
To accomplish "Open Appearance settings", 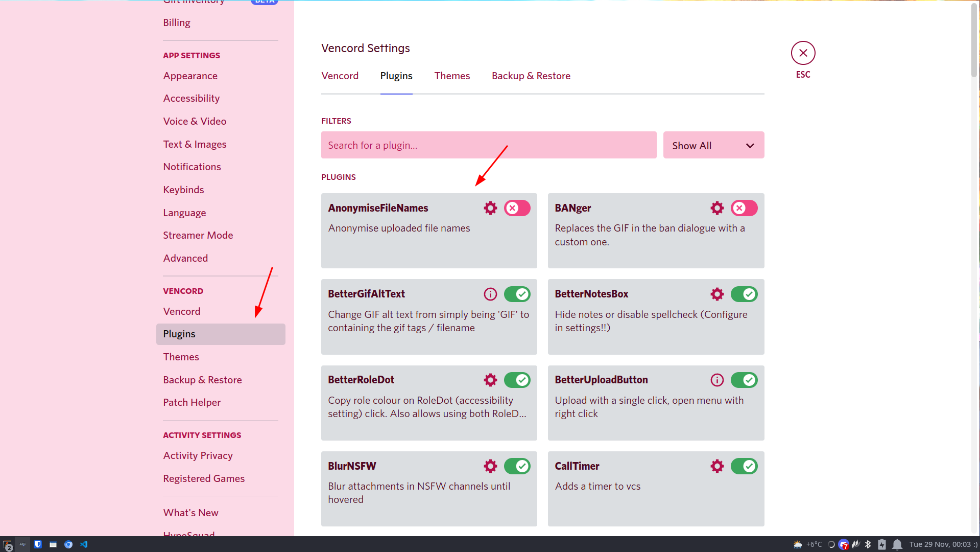I will [221, 76].
